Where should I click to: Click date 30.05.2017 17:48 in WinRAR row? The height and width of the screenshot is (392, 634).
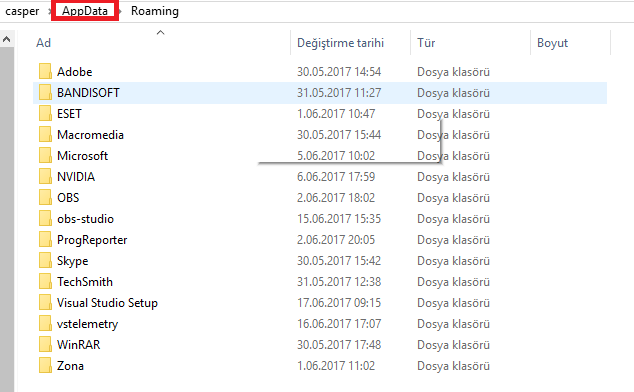pyautogui.click(x=339, y=345)
